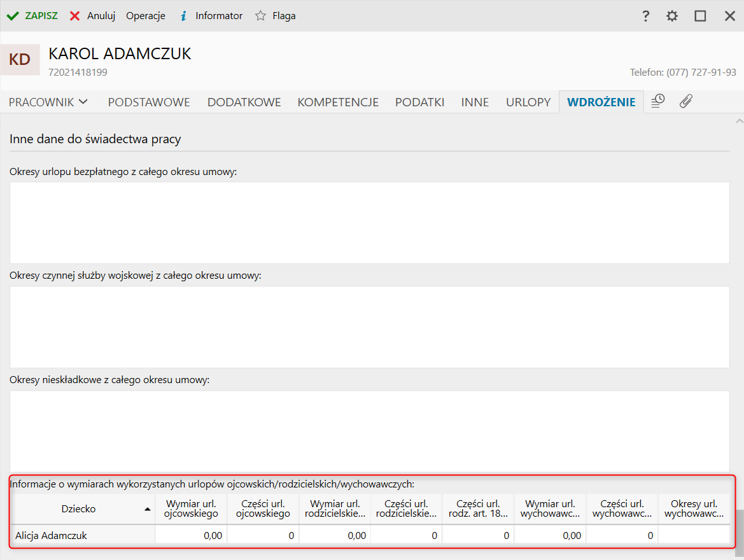Click the Wymiar url. rodzicielskie column header
Screen dimensions: 744x560
click(x=335, y=508)
